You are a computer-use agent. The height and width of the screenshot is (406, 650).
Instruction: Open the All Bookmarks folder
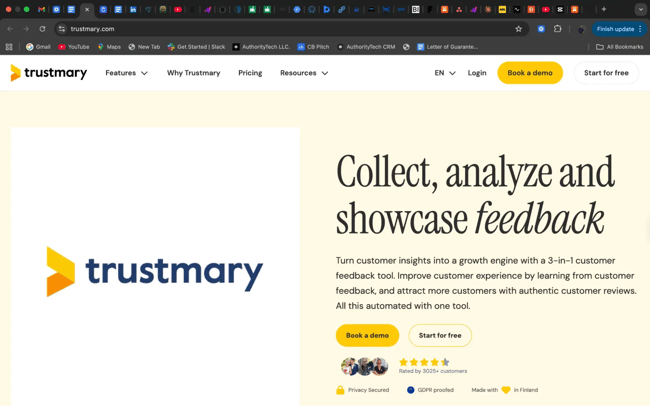click(x=620, y=47)
